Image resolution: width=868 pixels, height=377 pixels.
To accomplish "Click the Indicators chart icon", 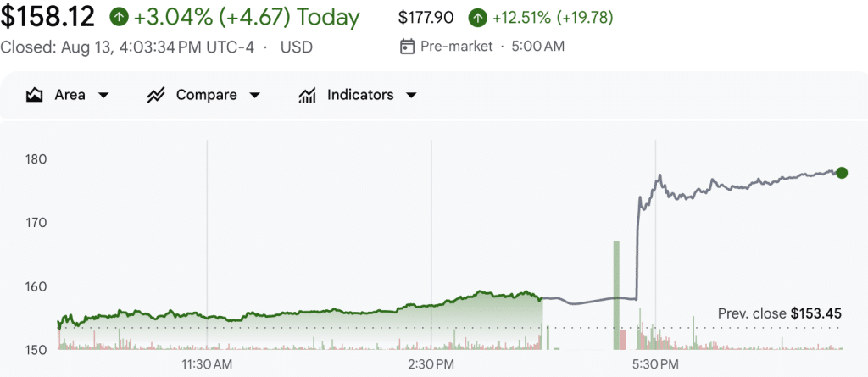I will pos(307,95).
